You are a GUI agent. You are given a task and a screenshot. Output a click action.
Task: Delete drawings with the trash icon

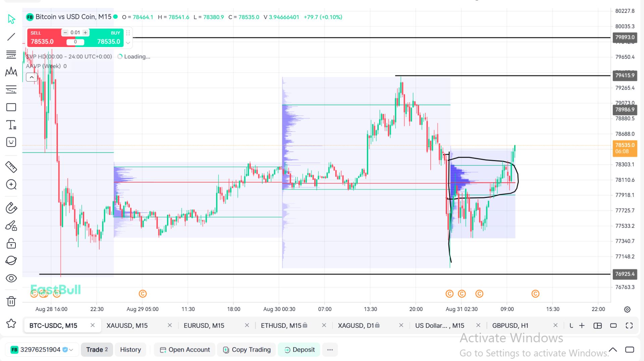coord(11,301)
